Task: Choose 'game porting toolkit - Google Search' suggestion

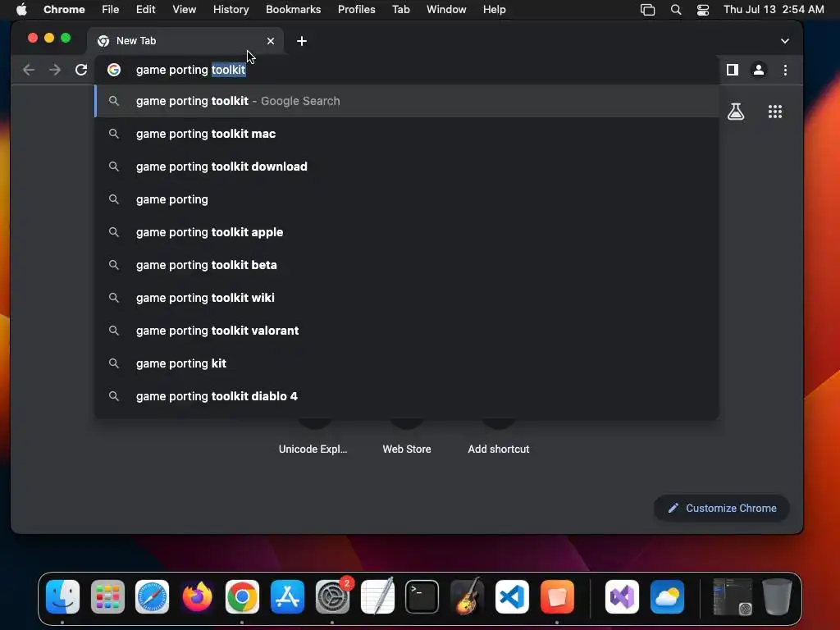Action: [x=407, y=101]
